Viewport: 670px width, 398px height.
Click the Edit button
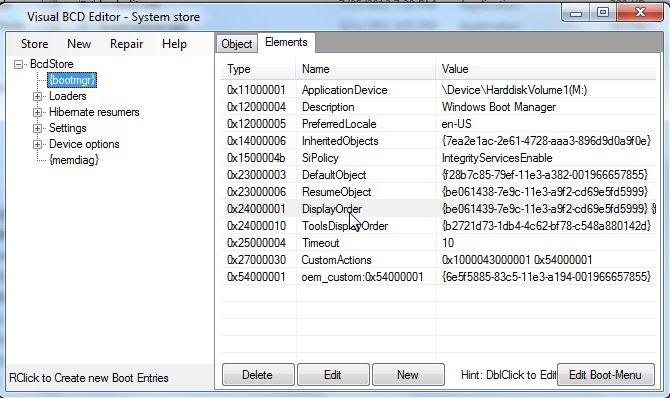333,375
